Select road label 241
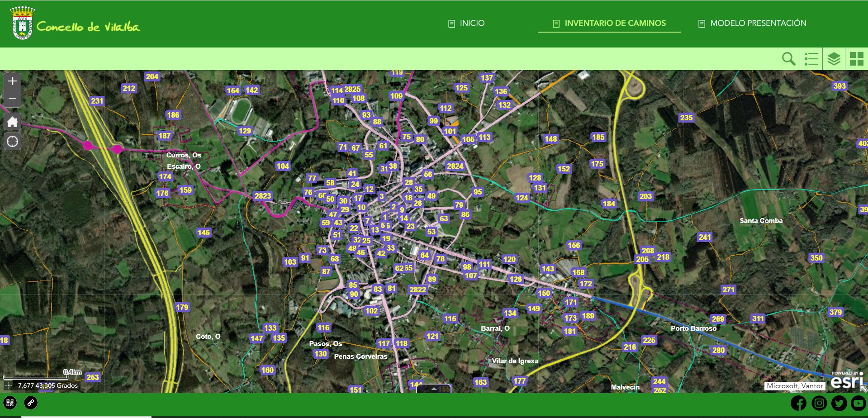This screenshot has height=418, width=868. point(705,237)
